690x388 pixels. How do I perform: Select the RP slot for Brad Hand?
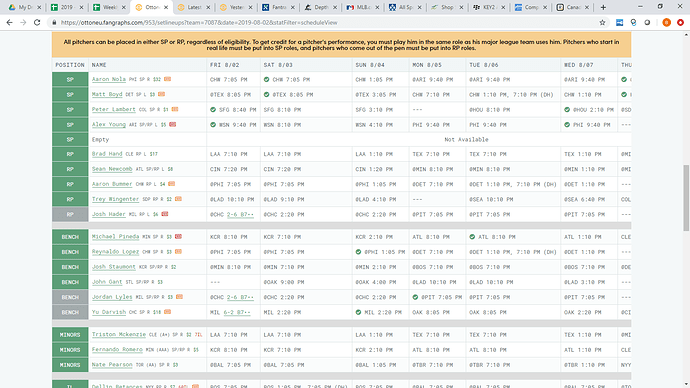[70, 154]
